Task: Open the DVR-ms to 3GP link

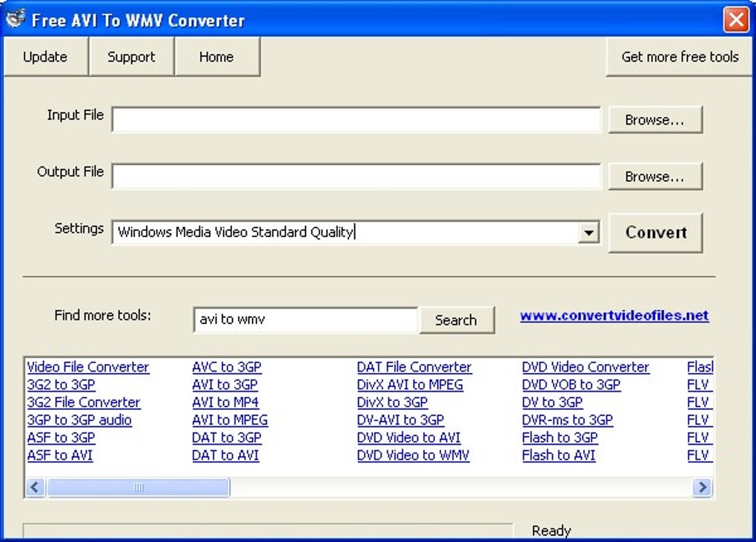Action: pos(567,420)
